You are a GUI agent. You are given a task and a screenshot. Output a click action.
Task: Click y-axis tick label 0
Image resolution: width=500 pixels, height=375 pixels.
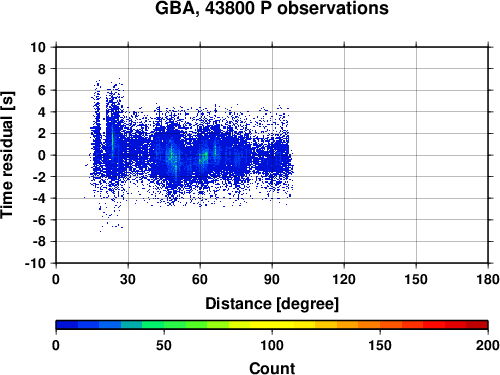[42, 155]
